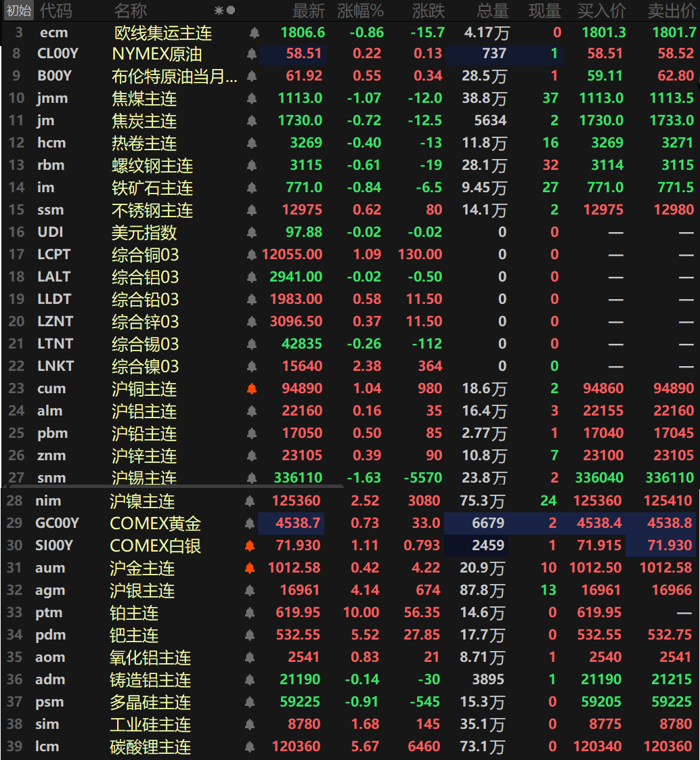Image resolution: width=700 pixels, height=760 pixels.
Task: Click the star-dot icon in the header
Action: 225,10
